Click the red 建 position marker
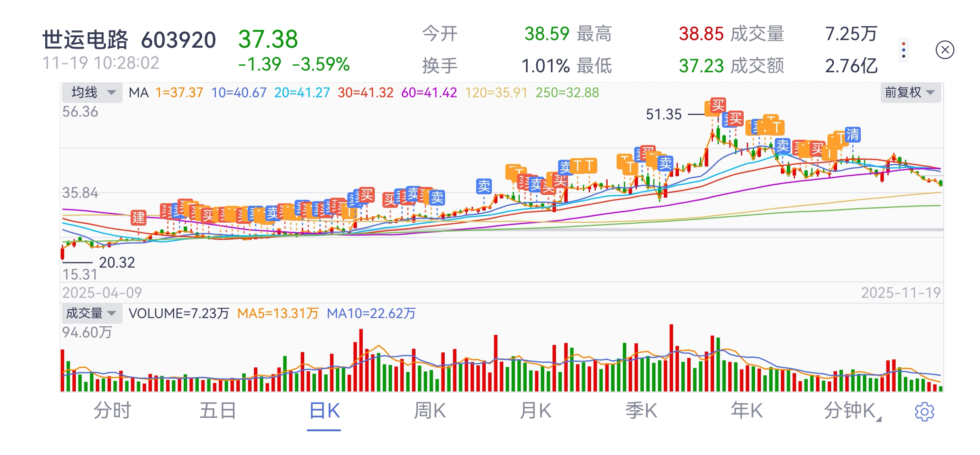This screenshot has height=455, width=980. pos(138,217)
